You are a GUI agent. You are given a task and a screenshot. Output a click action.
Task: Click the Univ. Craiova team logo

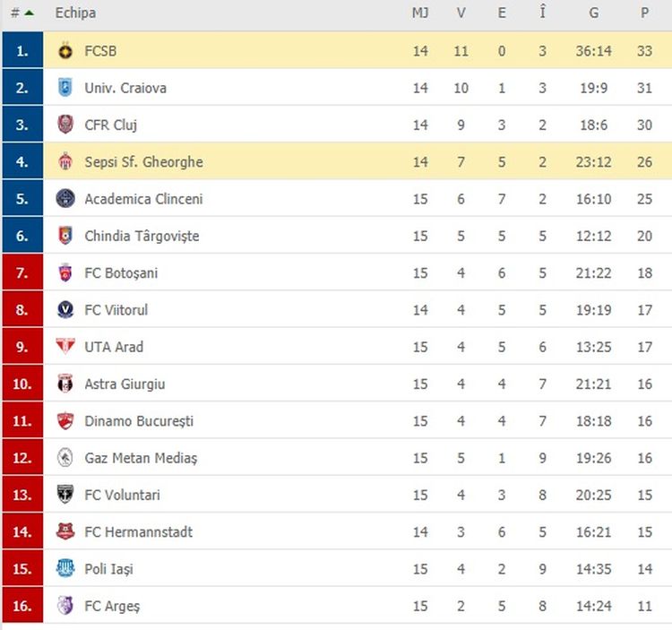pos(65,88)
